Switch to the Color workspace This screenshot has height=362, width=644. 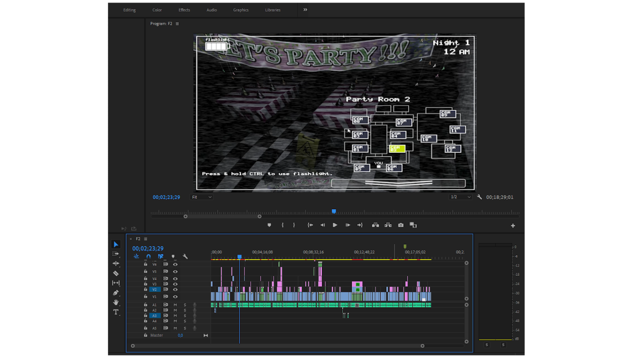[157, 10]
